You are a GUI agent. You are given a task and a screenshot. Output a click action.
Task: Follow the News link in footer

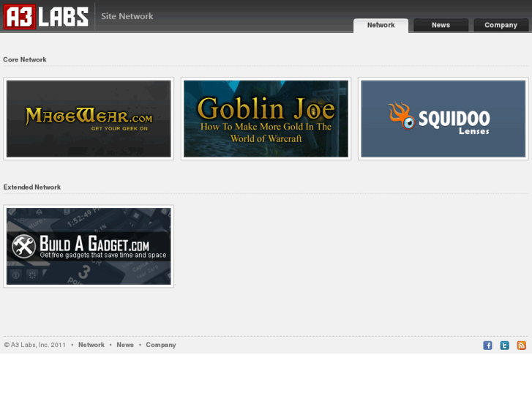[x=125, y=345]
